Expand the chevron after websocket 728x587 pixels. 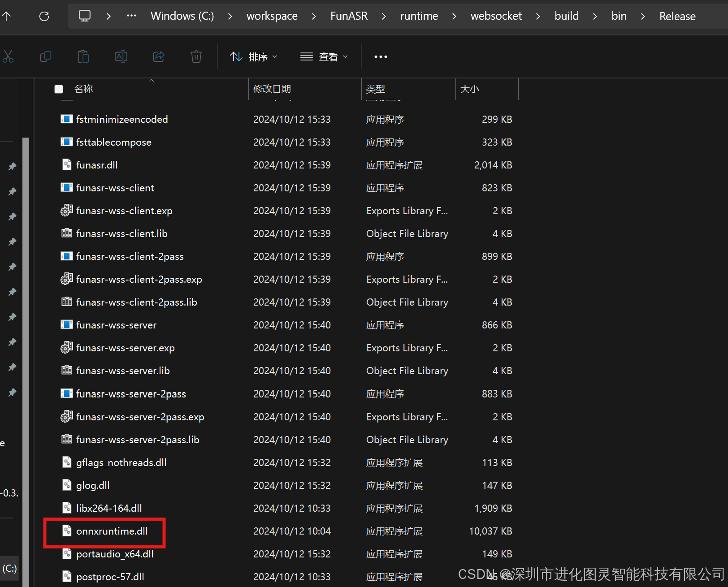538,17
